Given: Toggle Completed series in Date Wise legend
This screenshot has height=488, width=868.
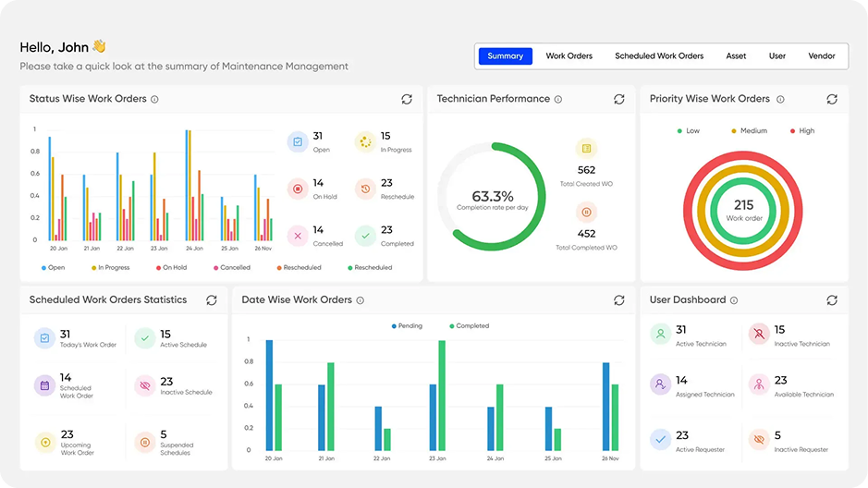Looking at the screenshot, I should (470, 326).
